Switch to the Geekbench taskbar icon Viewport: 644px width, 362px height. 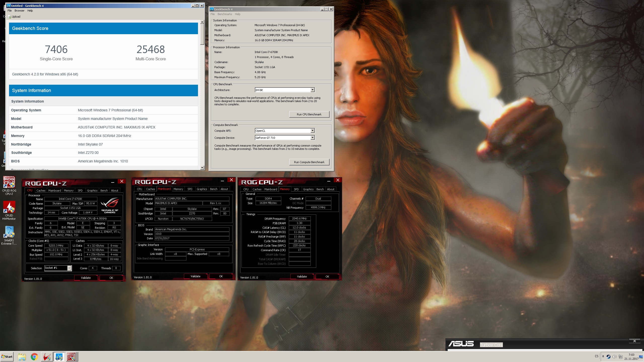[x=59, y=357]
